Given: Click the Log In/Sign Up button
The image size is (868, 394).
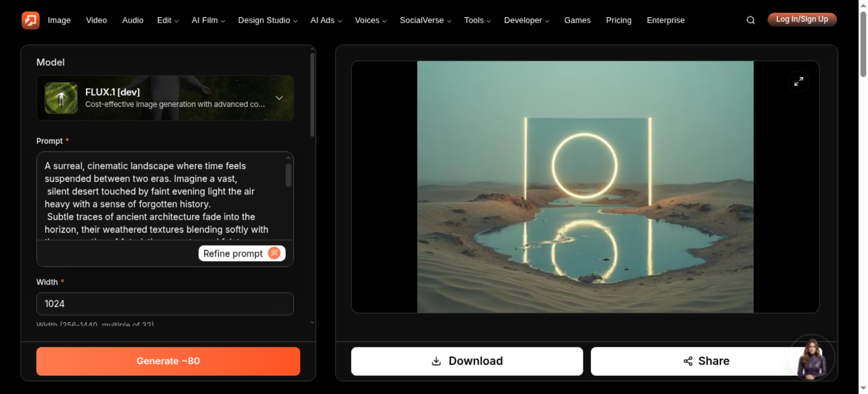Looking at the screenshot, I should [x=802, y=20].
